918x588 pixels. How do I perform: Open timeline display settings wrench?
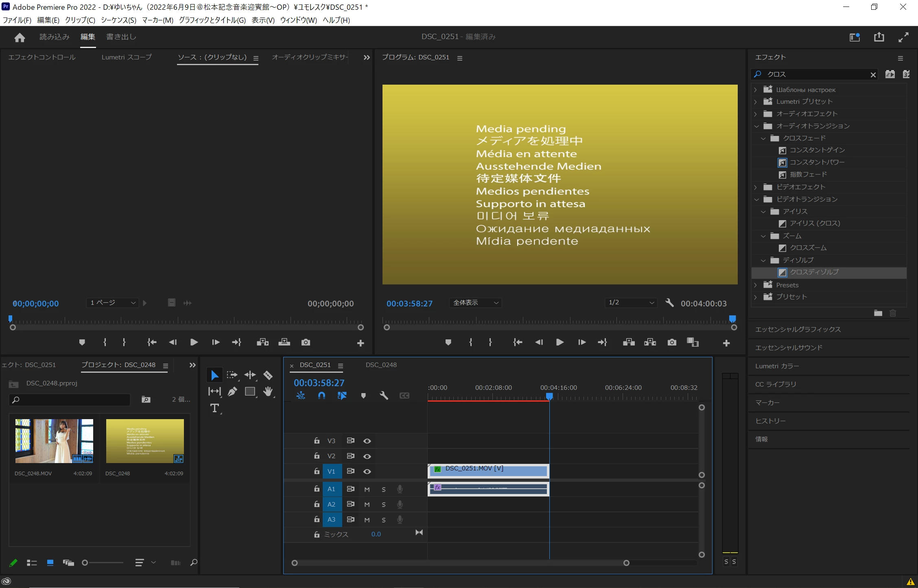(x=384, y=396)
